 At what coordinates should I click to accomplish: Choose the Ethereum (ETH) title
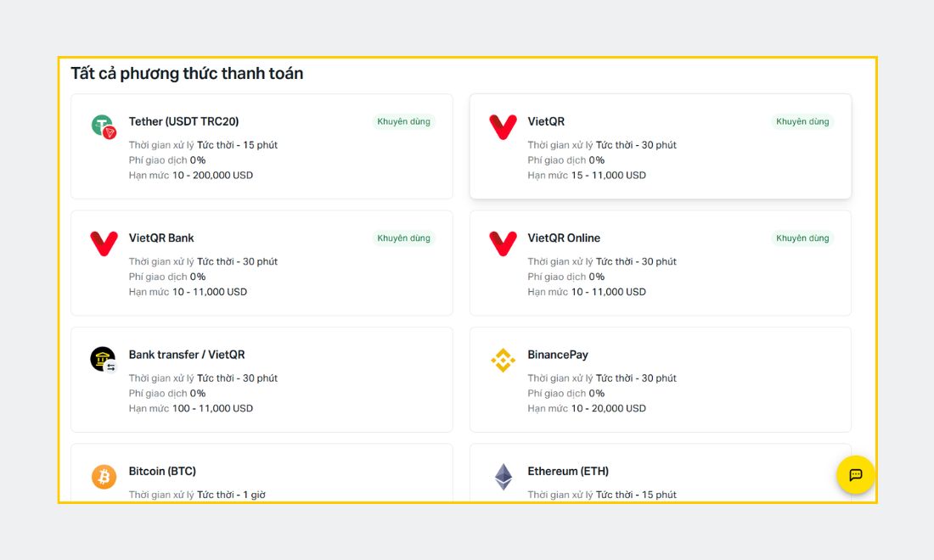point(568,471)
